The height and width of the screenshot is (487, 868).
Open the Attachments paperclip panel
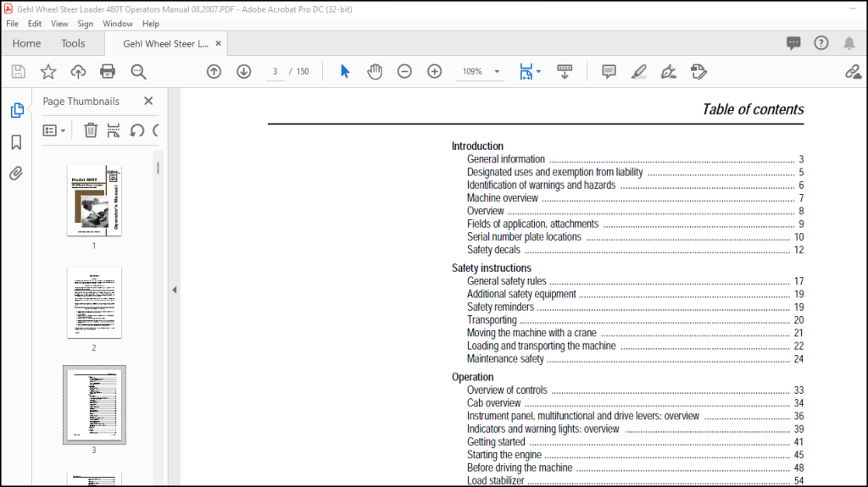pyautogui.click(x=17, y=174)
